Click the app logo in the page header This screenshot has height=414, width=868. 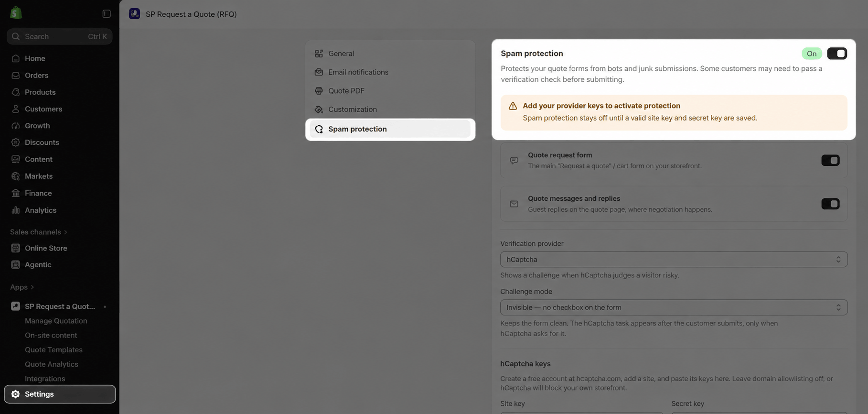(135, 14)
